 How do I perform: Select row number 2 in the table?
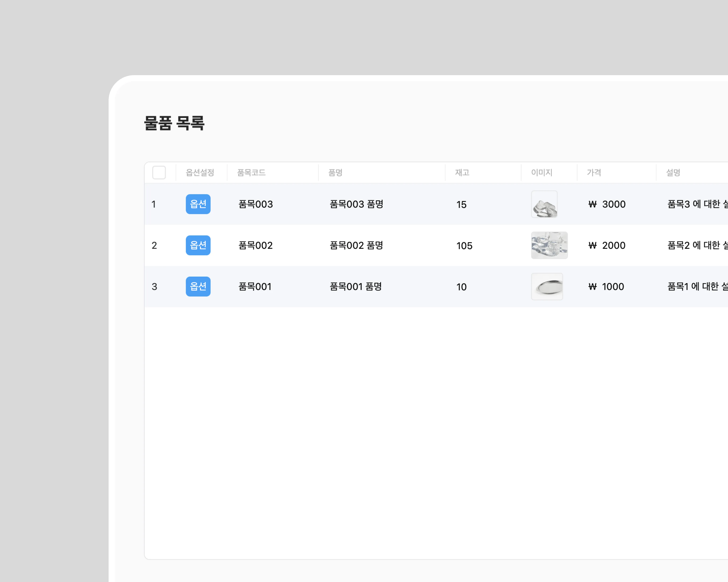pos(154,245)
